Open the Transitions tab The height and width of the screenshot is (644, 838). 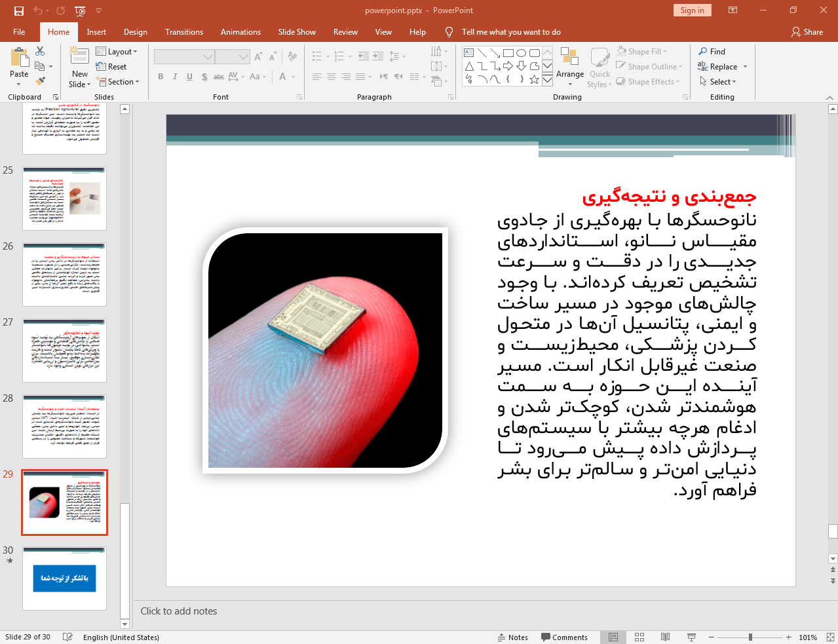[x=184, y=32]
